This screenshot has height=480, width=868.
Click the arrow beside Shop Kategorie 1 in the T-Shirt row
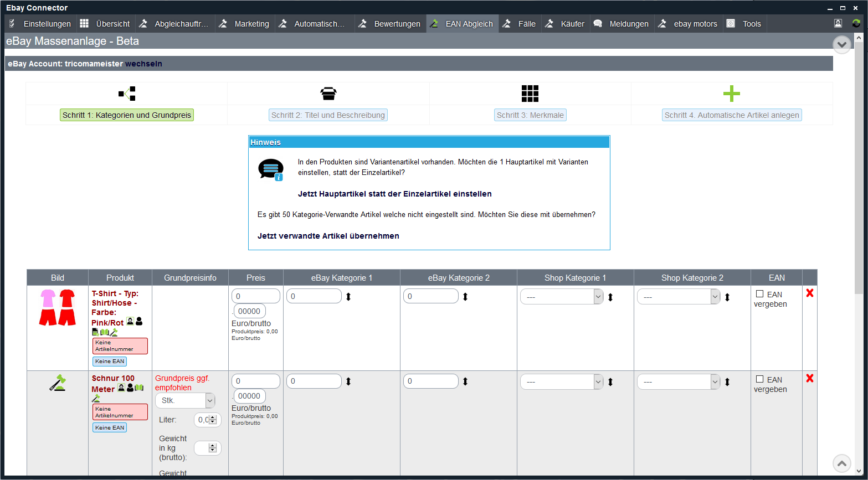[x=610, y=297]
